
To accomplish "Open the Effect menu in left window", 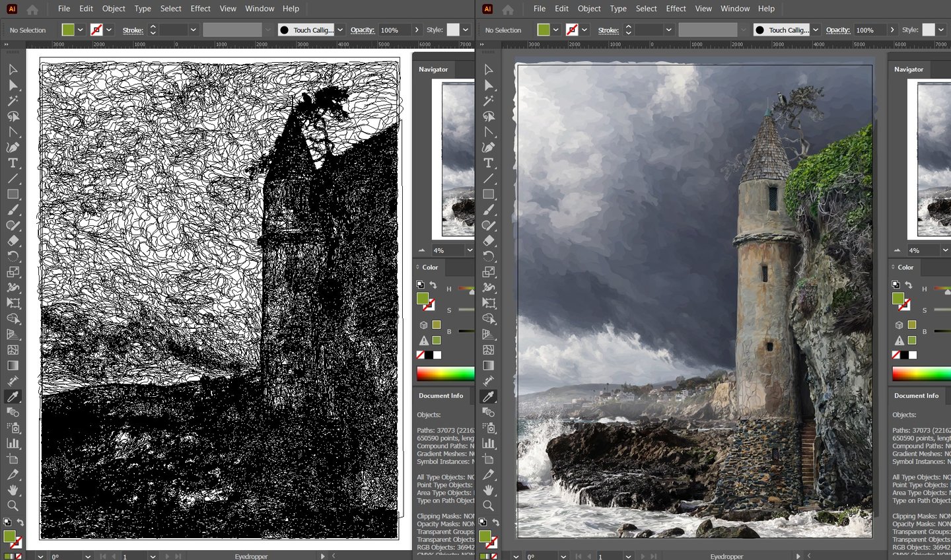I will coord(200,9).
